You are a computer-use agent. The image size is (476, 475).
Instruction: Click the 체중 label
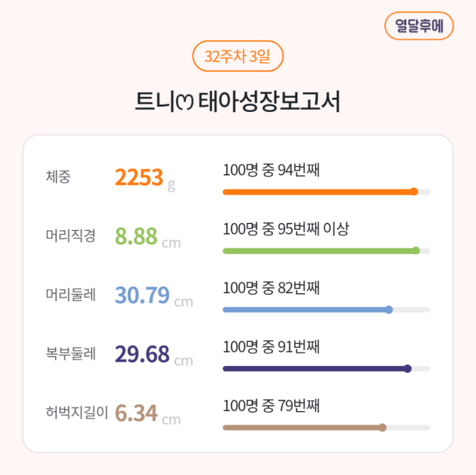pyautogui.click(x=58, y=177)
